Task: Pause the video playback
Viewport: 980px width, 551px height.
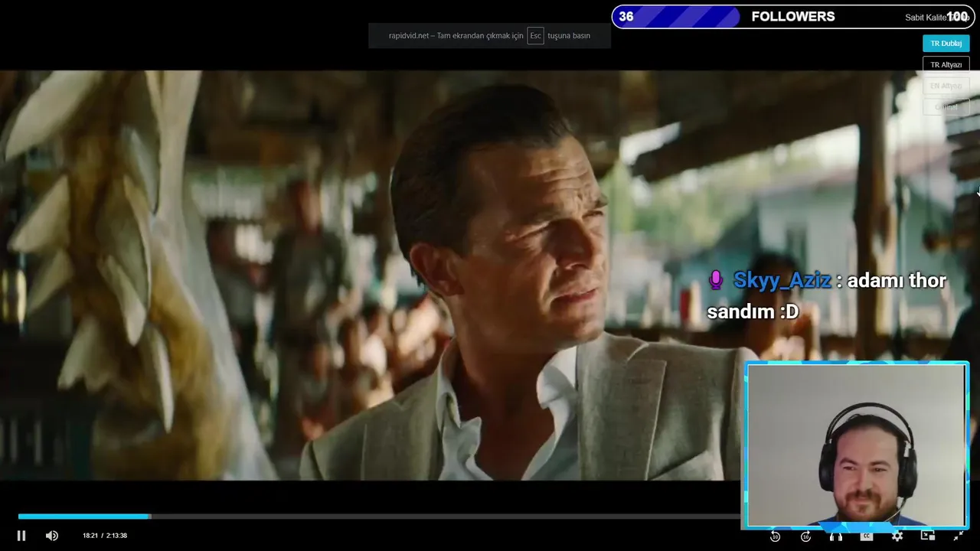Action: pyautogui.click(x=21, y=536)
